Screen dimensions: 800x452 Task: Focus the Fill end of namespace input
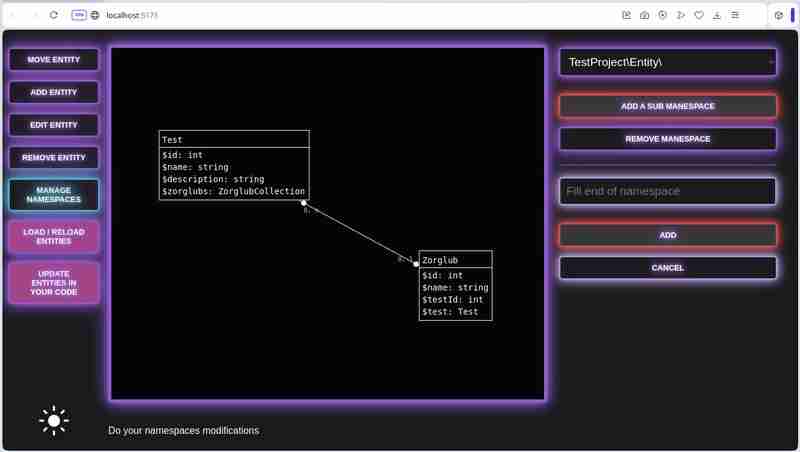(x=668, y=191)
